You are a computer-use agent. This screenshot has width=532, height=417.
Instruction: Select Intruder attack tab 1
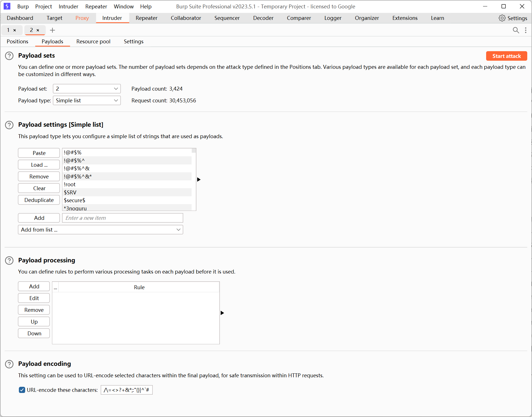(8, 30)
